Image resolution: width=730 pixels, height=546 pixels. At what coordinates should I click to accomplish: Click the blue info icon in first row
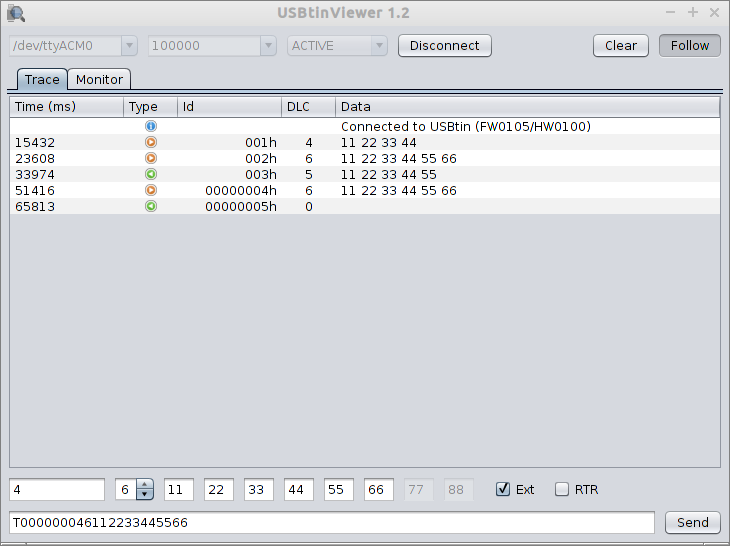pos(151,126)
